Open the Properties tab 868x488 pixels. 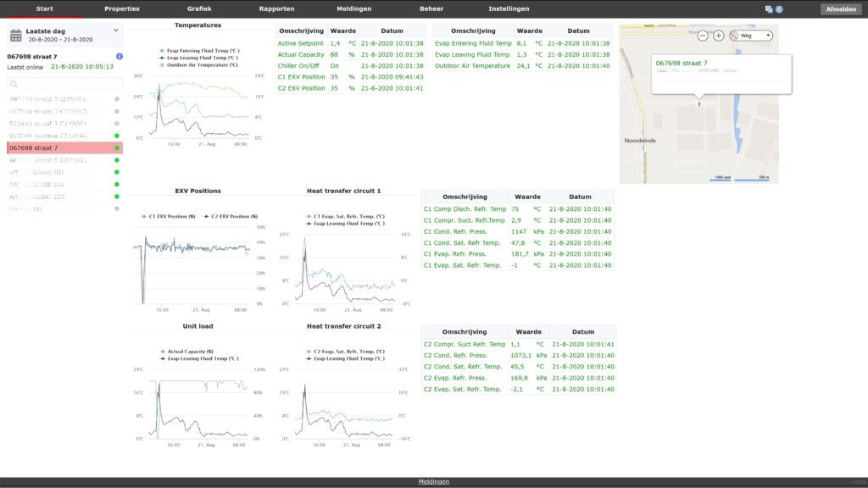coord(122,8)
